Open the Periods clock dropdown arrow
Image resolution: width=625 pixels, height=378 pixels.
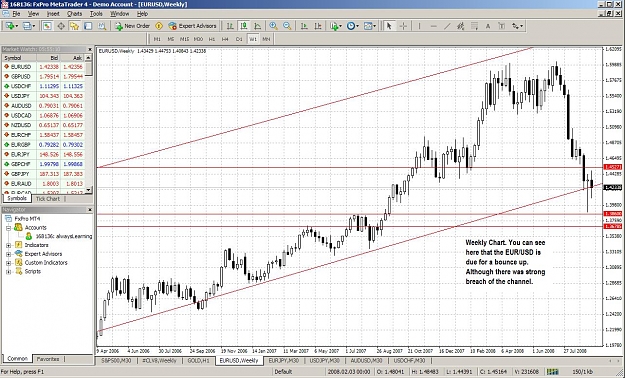[x=357, y=26]
